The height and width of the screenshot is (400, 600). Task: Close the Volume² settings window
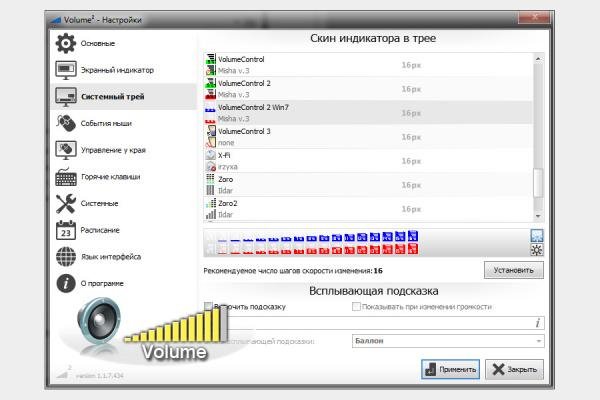tap(535, 16)
